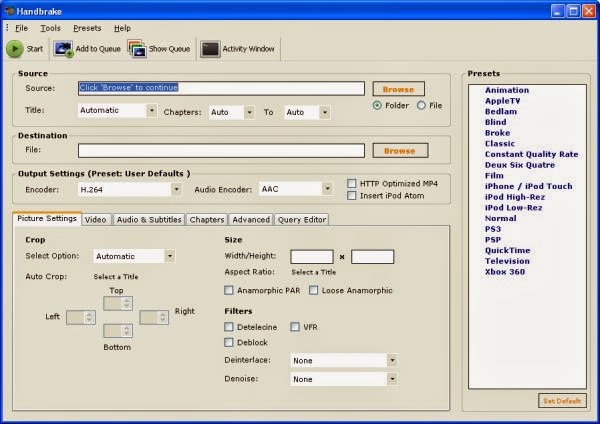600x424 pixels.
Task: Switch to the Audio & Subtitles tab
Action: (149, 220)
